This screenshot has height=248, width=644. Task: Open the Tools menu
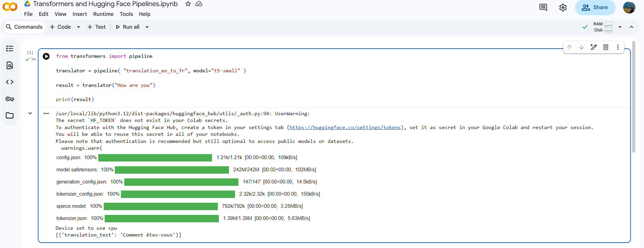pyautogui.click(x=126, y=14)
